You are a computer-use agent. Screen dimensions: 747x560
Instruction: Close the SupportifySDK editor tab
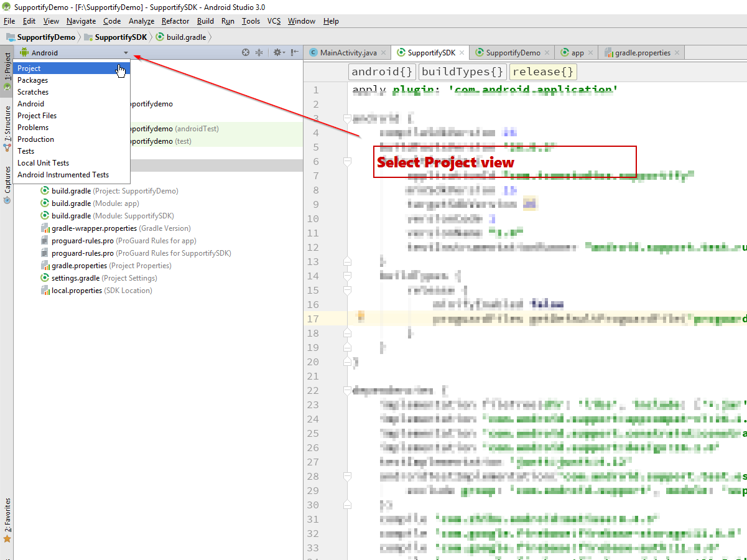pos(462,53)
